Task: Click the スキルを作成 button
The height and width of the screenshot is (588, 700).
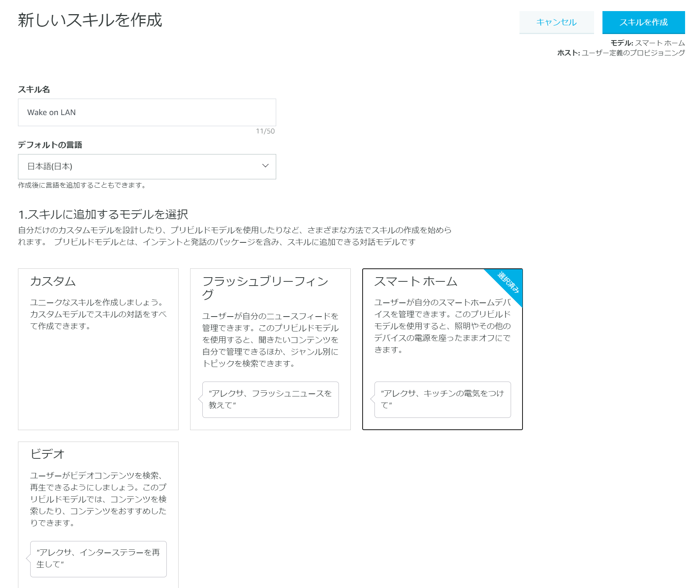Action: (x=643, y=22)
